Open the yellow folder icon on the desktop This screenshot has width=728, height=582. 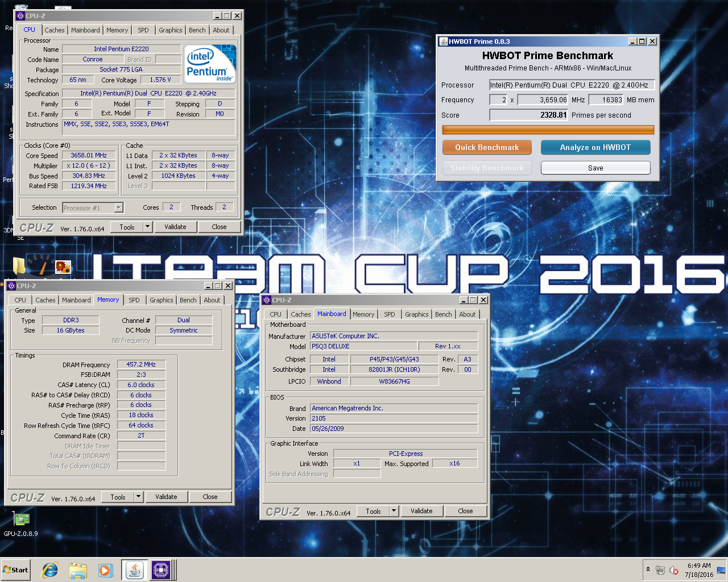(19, 267)
